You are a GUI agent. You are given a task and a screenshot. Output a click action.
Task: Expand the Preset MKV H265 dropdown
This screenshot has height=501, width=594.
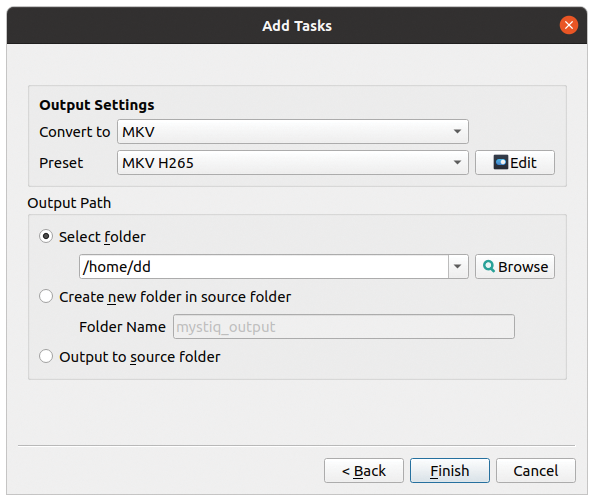pos(293,162)
